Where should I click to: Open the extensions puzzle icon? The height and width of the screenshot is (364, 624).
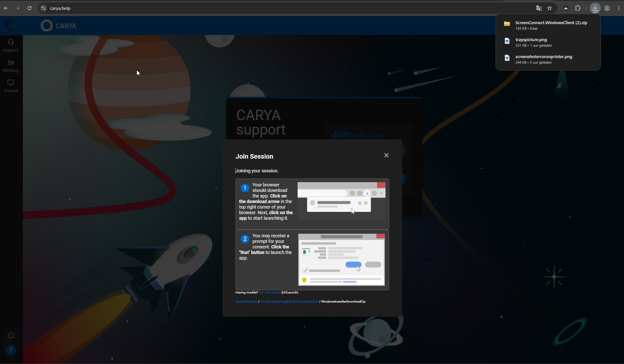578,8
